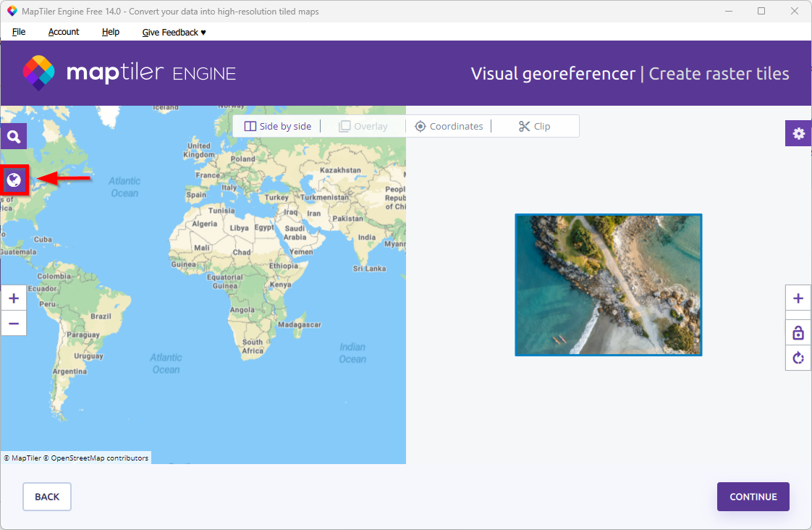Screen dimensions: 812x530
Task: Open the File menu
Action: (19, 32)
